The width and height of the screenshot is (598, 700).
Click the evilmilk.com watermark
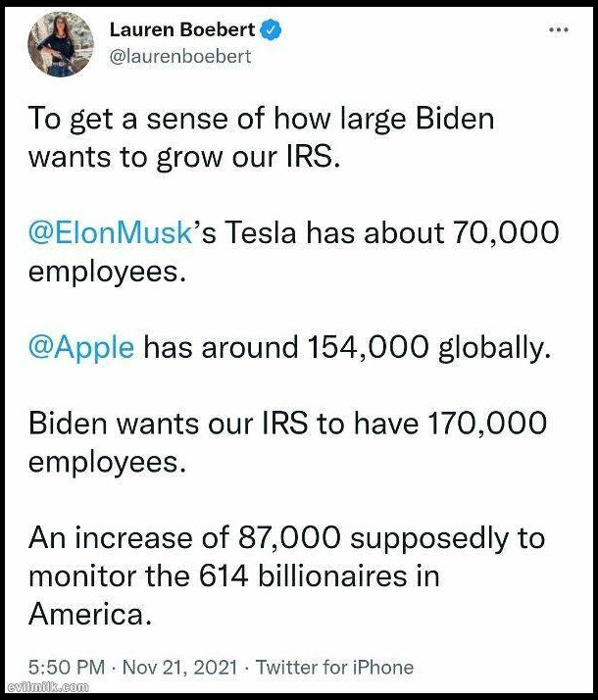[x=48, y=687]
